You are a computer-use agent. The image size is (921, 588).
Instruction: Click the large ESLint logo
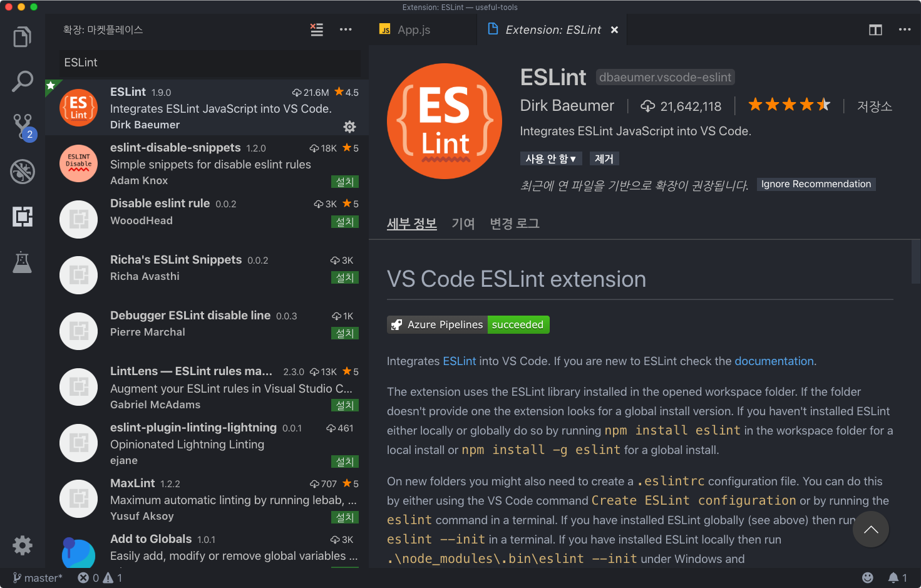(445, 121)
